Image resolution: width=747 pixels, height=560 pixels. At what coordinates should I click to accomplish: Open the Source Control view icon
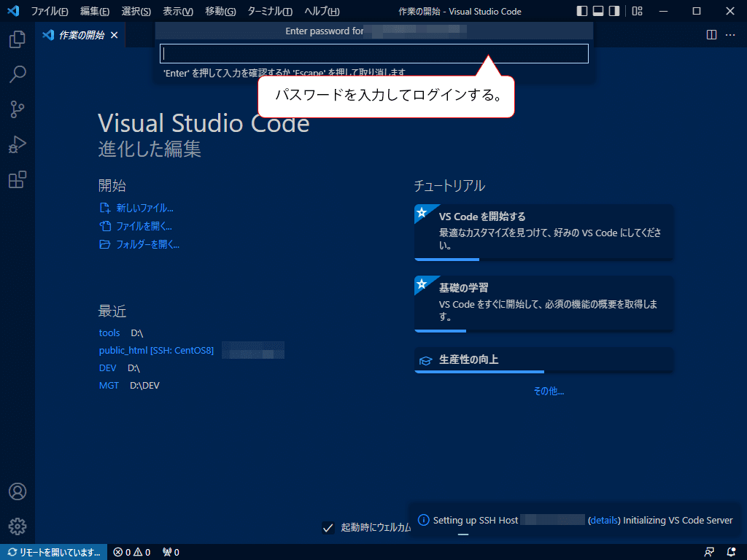tap(18, 109)
